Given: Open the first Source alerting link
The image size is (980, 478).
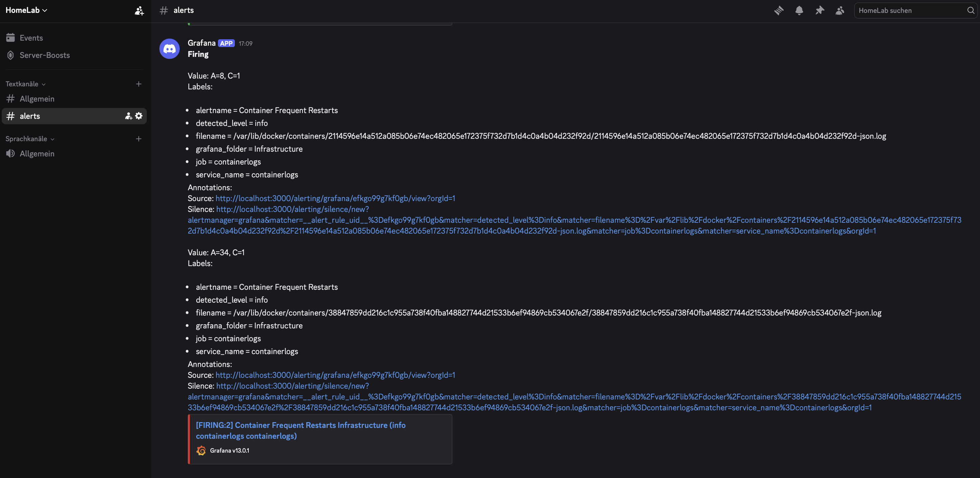Looking at the screenshot, I should 335,198.
